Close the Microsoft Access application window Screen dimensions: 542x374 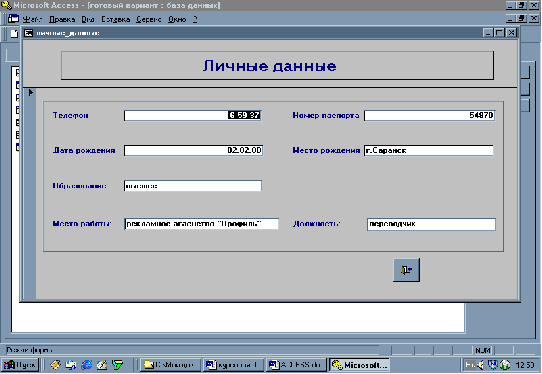click(534, 6)
